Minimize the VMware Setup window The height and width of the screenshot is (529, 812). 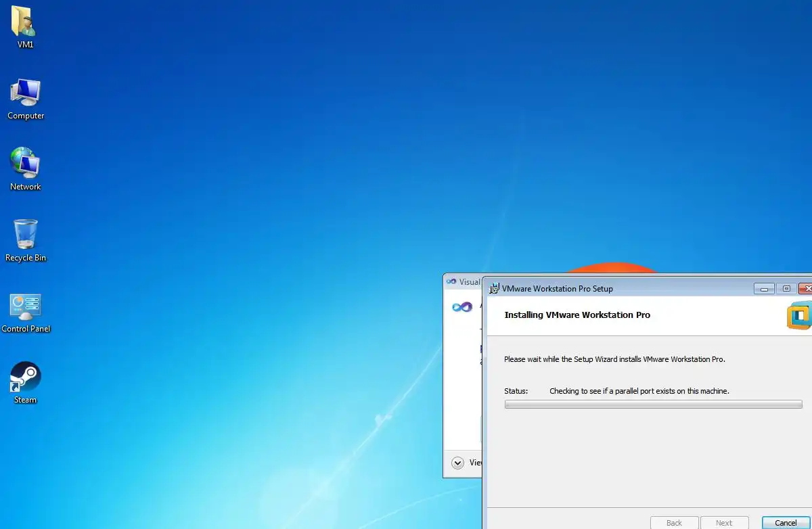coord(764,289)
